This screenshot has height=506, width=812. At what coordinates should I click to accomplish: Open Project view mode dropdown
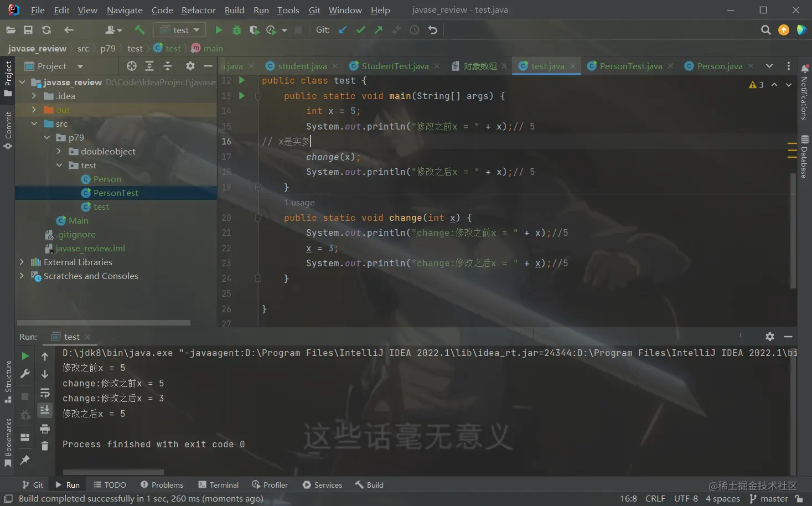pos(80,66)
